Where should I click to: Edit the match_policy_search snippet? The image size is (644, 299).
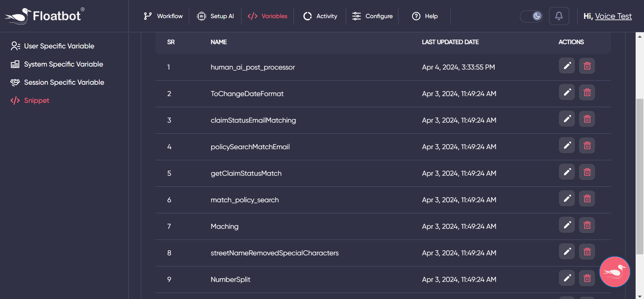click(x=567, y=199)
